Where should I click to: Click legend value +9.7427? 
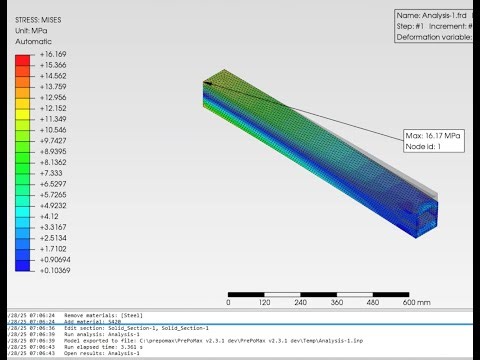pyautogui.click(x=53, y=141)
